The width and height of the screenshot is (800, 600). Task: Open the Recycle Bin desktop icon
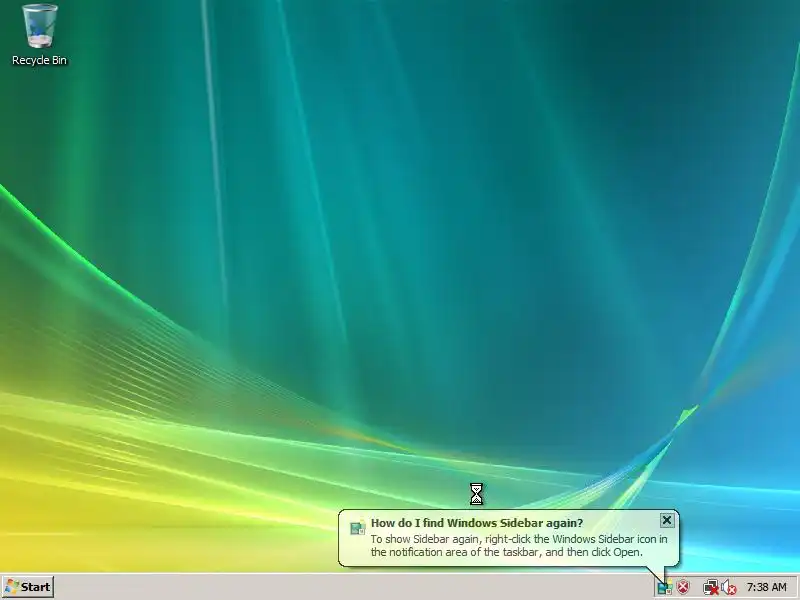tap(39, 27)
